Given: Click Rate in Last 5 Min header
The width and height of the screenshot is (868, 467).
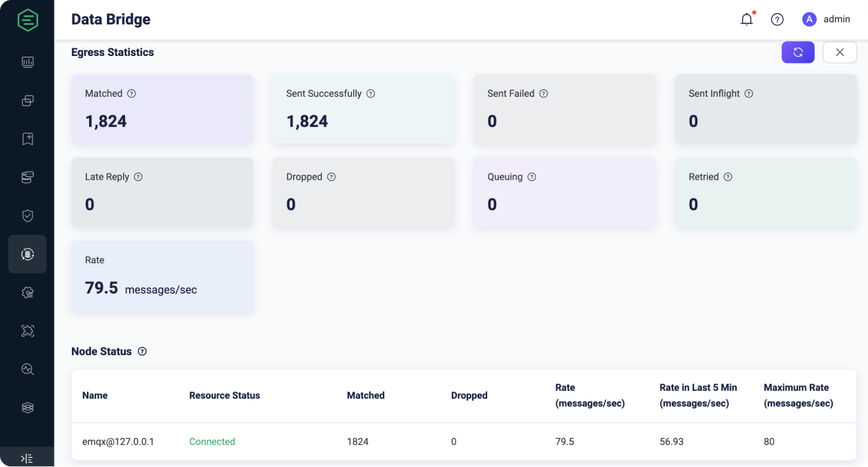Looking at the screenshot, I should (x=698, y=396).
